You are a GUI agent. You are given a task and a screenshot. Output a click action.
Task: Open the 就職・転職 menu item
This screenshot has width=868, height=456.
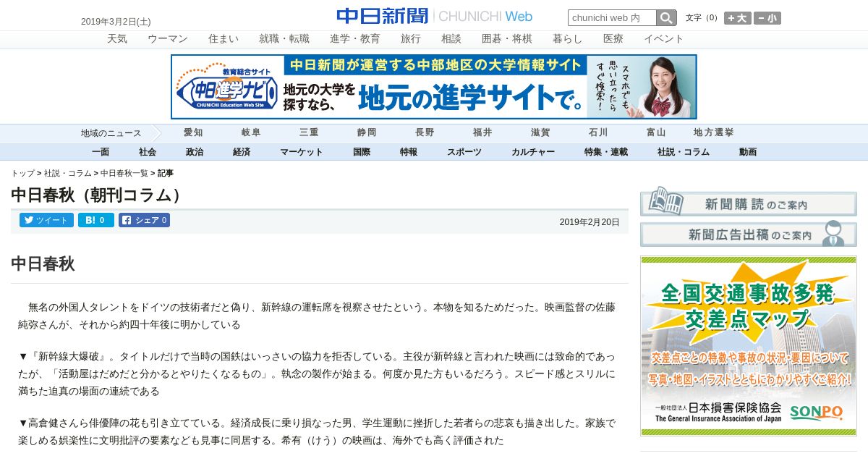tap(284, 39)
